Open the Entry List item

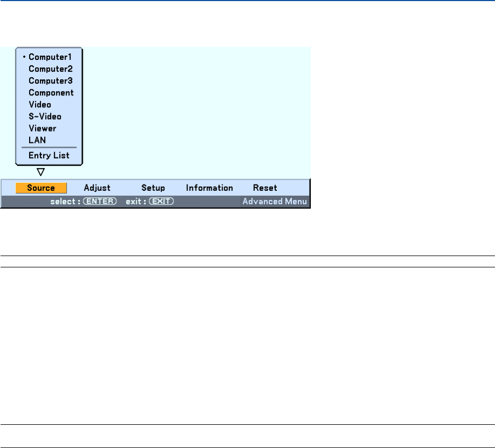[49, 155]
